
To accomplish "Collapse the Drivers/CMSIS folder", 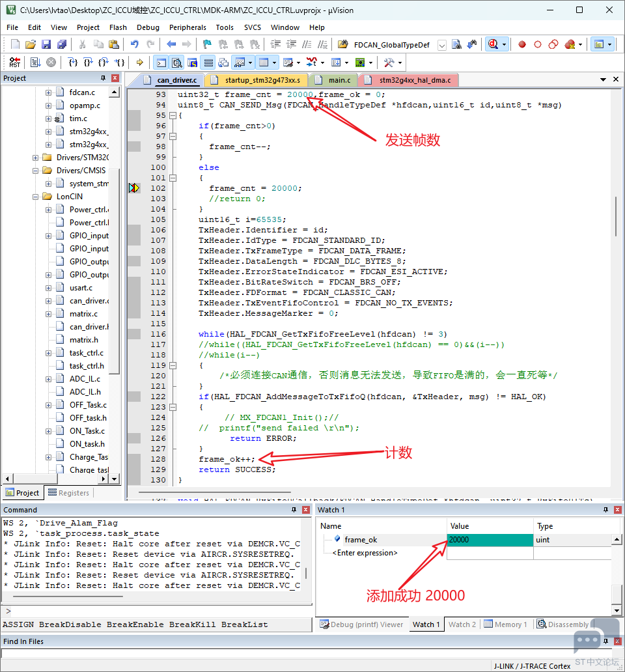I will coord(36,171).
